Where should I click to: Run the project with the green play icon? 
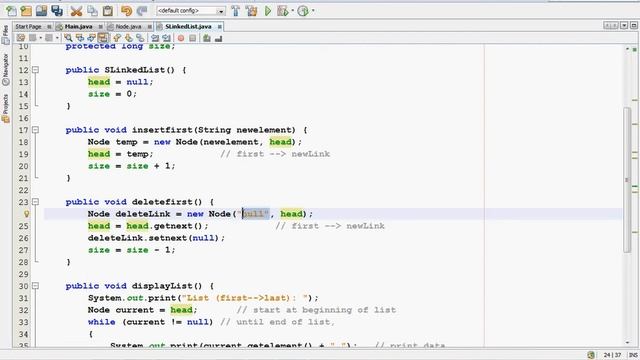(268, 11)
